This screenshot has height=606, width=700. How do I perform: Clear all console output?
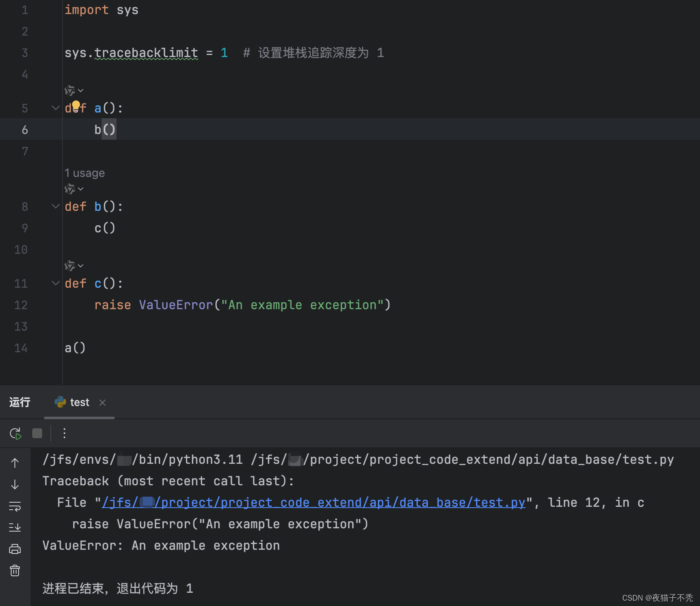tap(15, 570)
